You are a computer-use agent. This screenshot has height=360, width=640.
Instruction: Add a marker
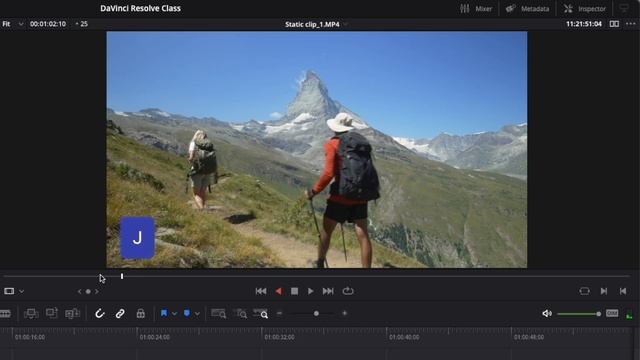(187, 313)
